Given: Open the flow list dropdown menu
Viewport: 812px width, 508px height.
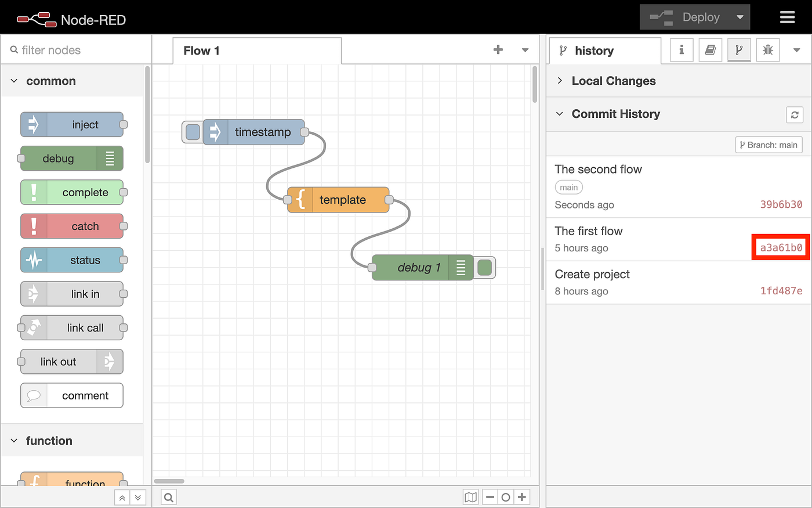Looking at the screenshot, I should coord(525,50).
